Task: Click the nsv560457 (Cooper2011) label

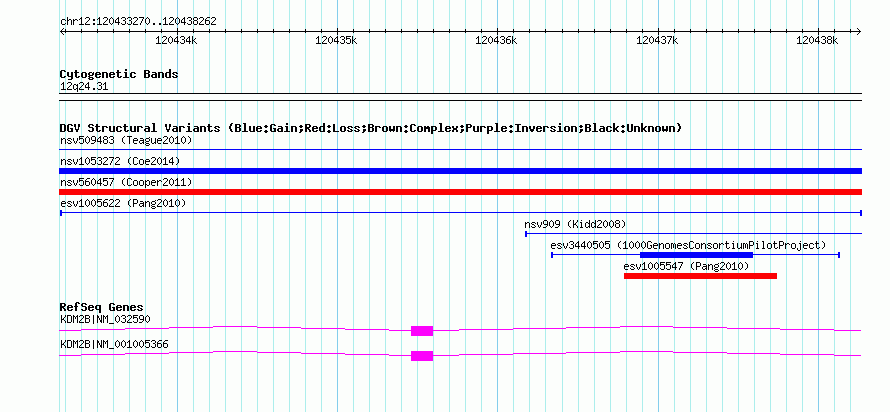Action: click(x=126, y=182)
